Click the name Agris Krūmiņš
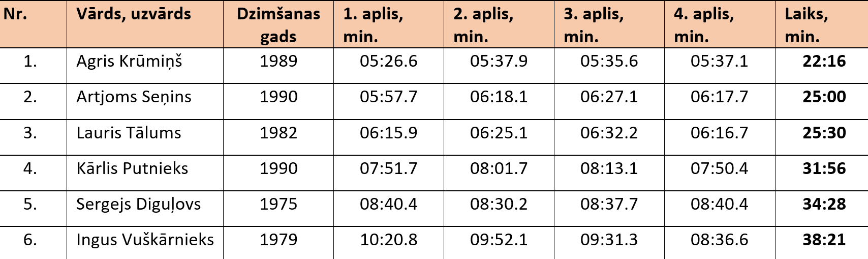The image size is (868, 259). coord(129,62)
